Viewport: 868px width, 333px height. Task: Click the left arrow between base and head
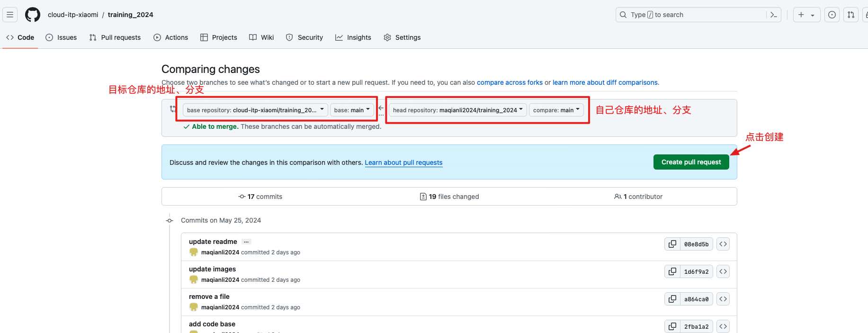[381, 108]
